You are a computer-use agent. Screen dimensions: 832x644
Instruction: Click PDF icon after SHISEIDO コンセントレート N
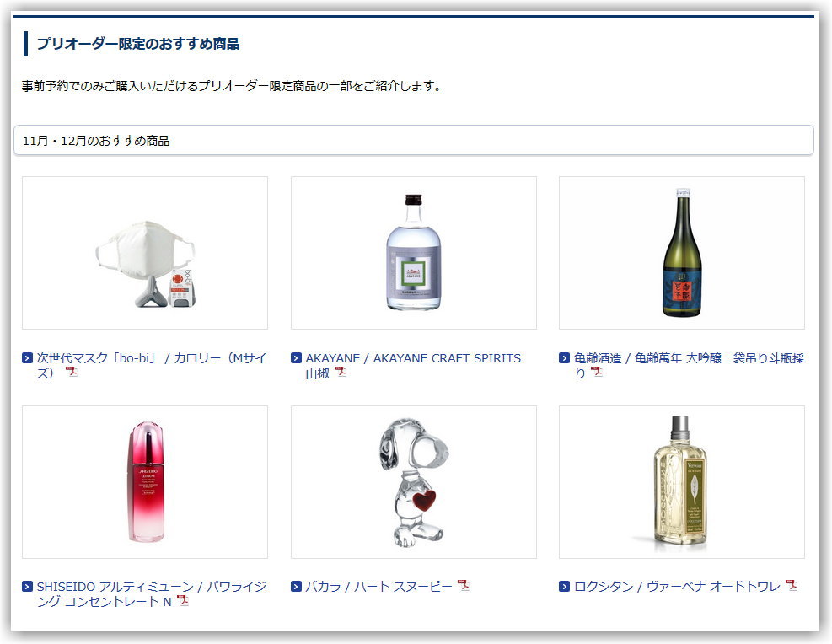point(183,600)
